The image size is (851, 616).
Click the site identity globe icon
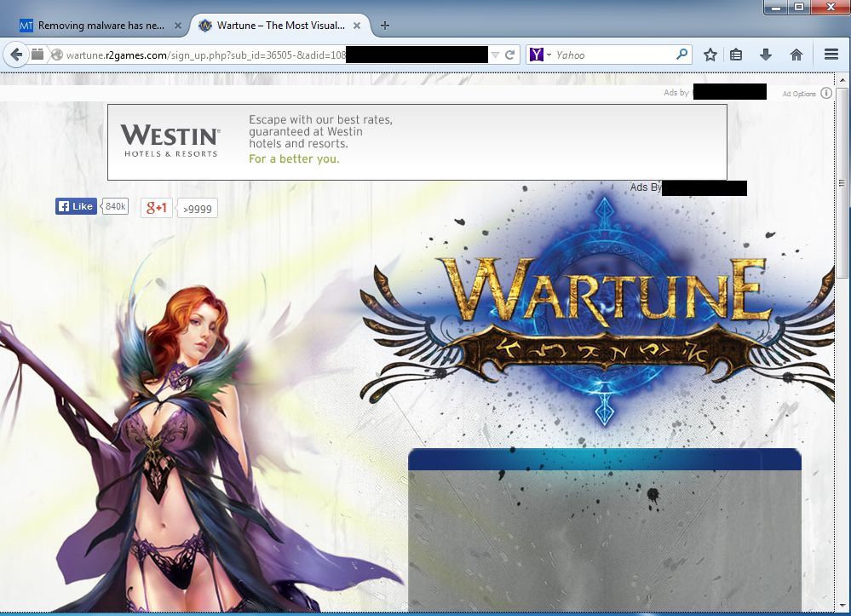pos(56,55)
